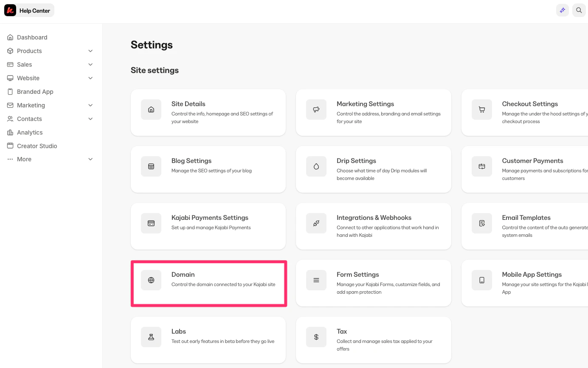Screen dimensions: 588x368
Task: Click the Kajabi logo
Action: (10, 10)
